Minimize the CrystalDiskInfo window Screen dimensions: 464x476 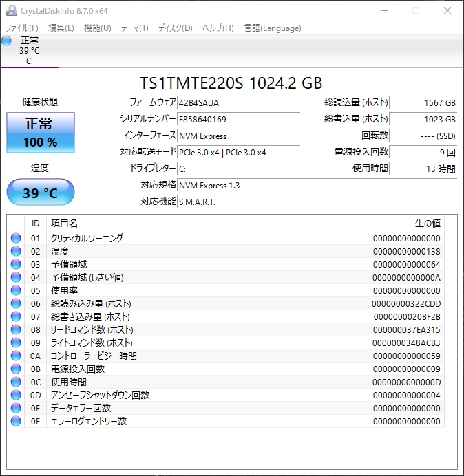385,10
